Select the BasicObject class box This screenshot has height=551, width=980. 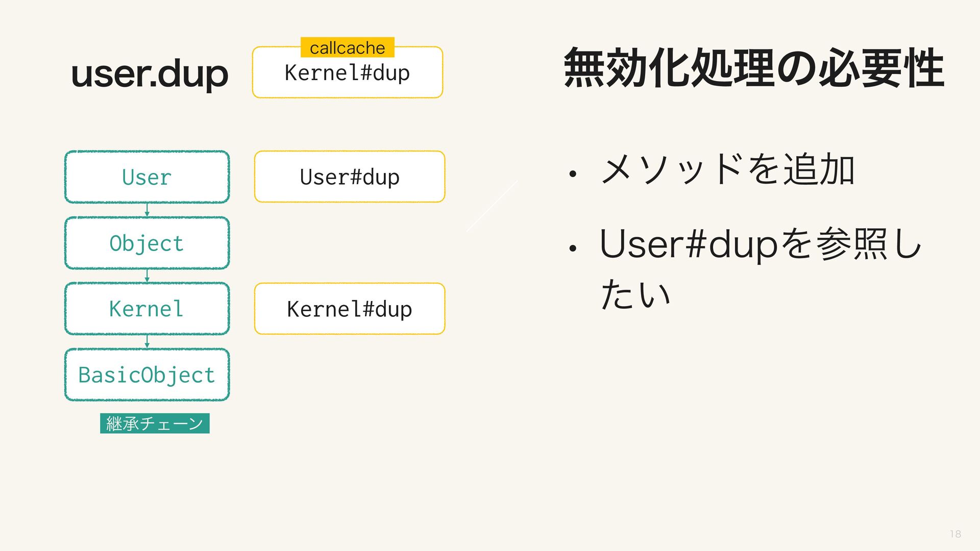[x=147, y=374]
